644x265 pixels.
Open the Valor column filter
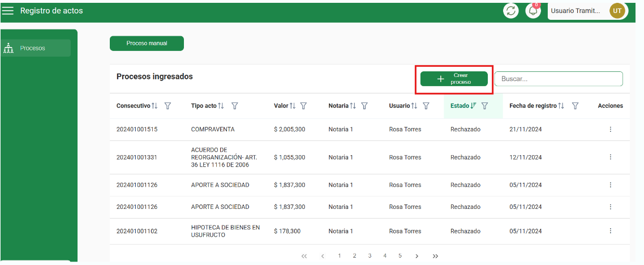303,106
